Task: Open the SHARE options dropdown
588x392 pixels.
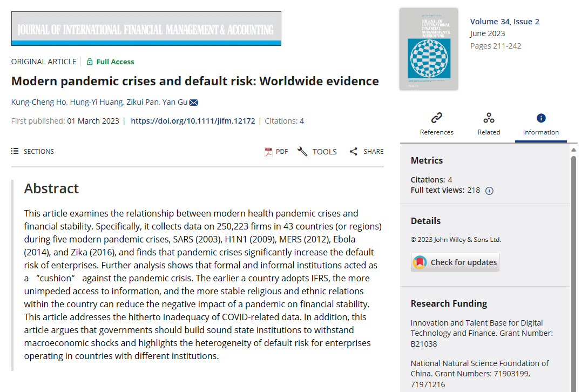Action: (x=366, y=151)
